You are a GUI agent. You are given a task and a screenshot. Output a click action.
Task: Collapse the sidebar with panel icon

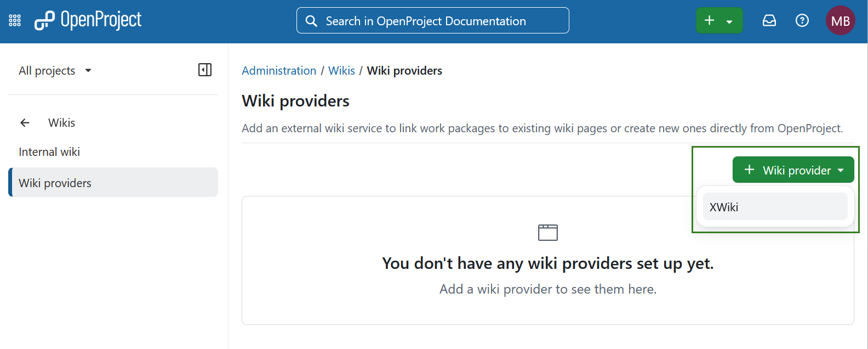[205, 70]
